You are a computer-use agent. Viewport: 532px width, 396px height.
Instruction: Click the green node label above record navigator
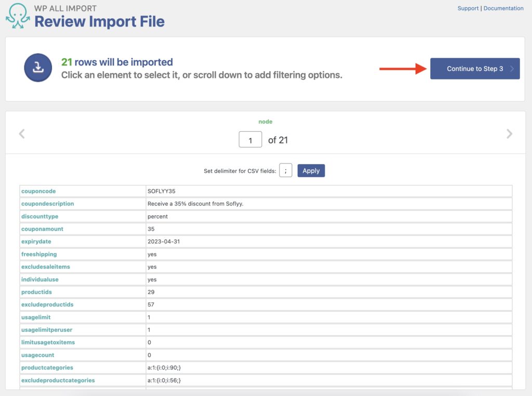coord(265,121)
